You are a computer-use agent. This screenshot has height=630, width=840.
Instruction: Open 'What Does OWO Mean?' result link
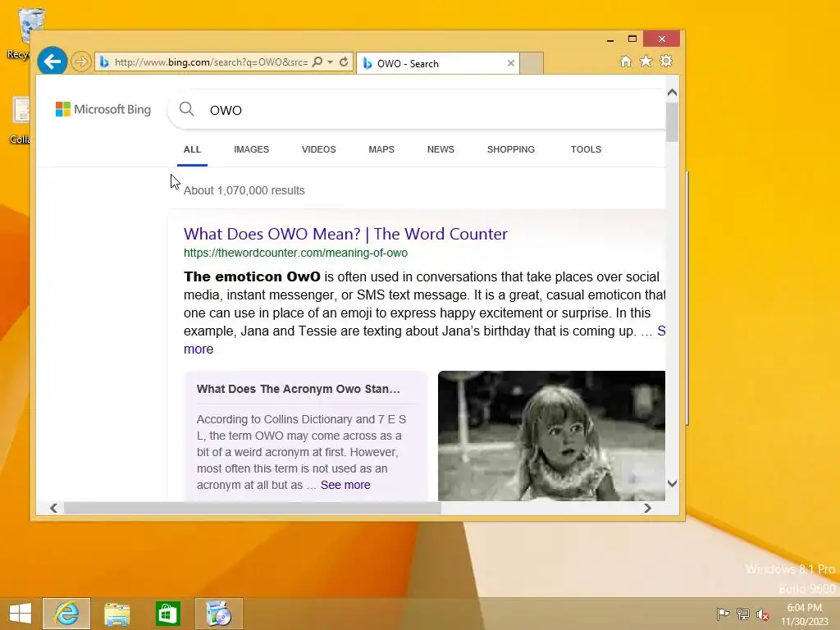click(345, 234)
